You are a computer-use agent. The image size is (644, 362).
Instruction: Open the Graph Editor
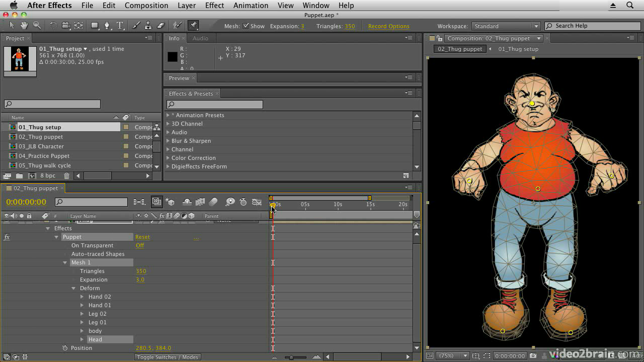tap(257, 202)
